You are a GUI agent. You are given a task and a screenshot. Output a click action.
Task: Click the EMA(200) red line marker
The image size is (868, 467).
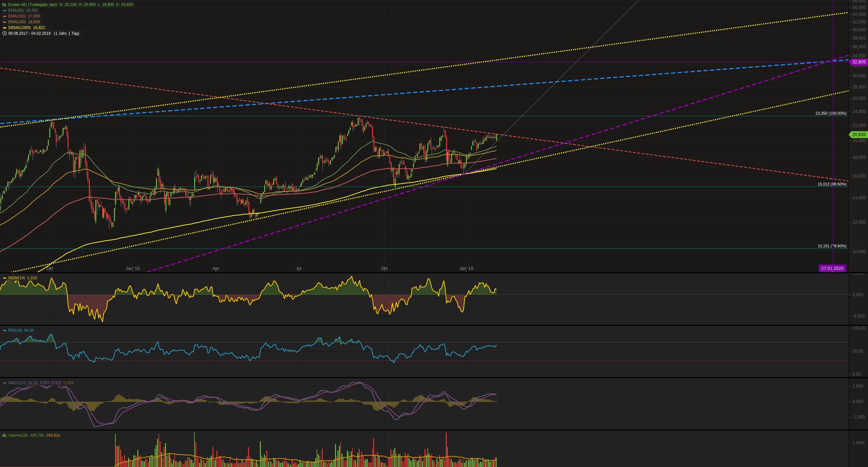4,16
